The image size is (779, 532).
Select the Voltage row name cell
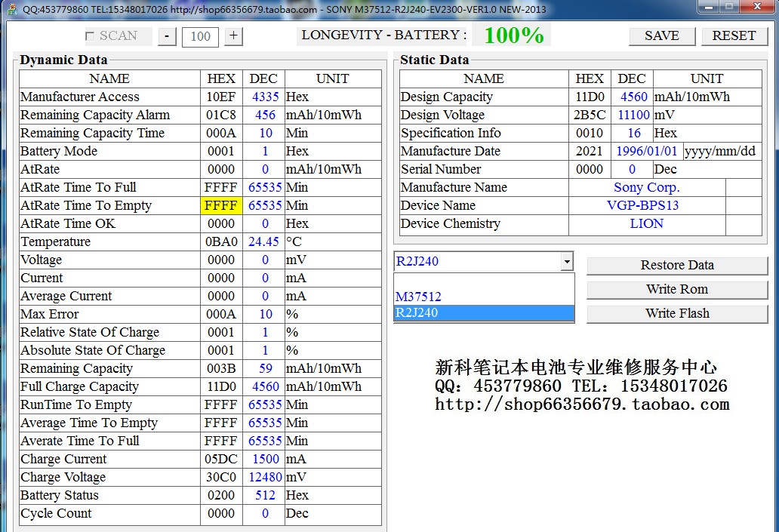pyautogui.click(x=109, y=260)
